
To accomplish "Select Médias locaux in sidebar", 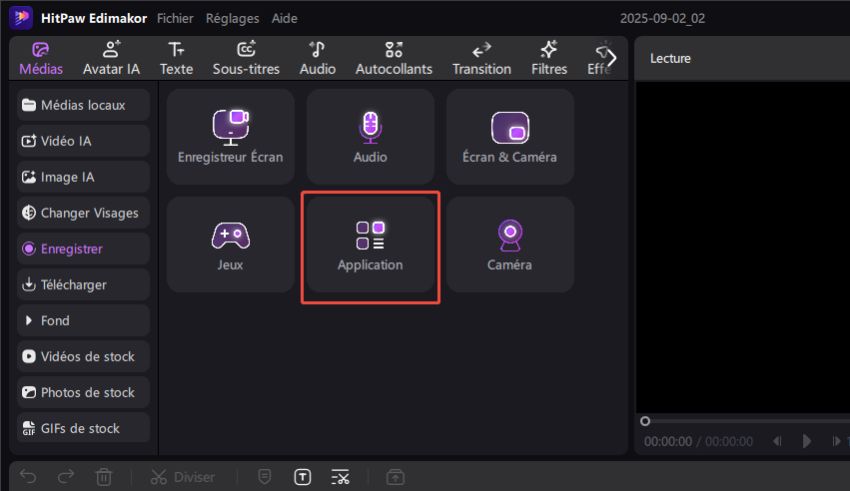I will tap(83, 105).
